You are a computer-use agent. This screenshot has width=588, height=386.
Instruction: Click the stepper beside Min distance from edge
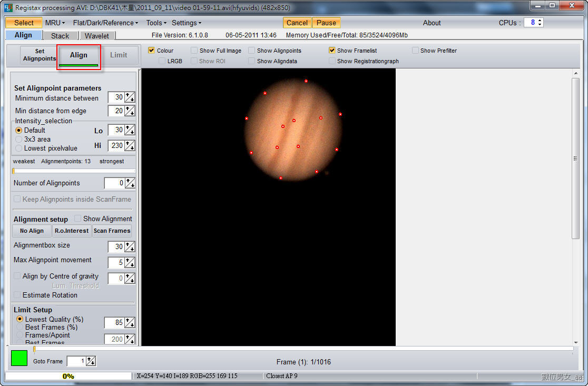point(130,111)
